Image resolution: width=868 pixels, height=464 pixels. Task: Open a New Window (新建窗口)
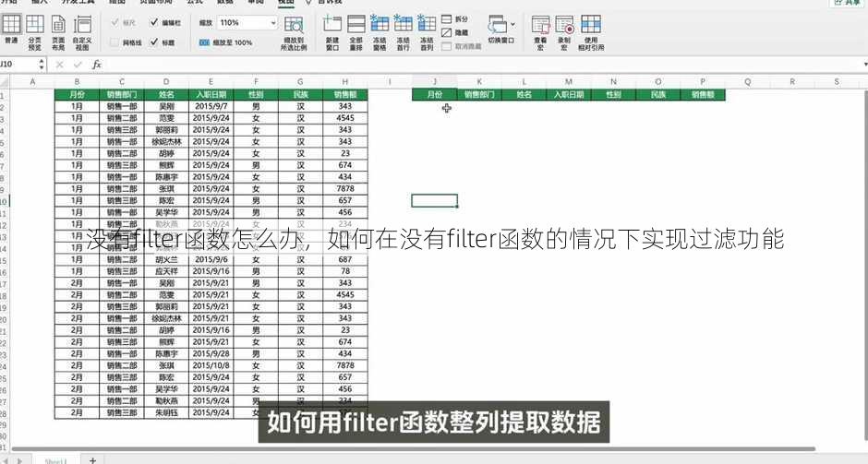(332, 32)
